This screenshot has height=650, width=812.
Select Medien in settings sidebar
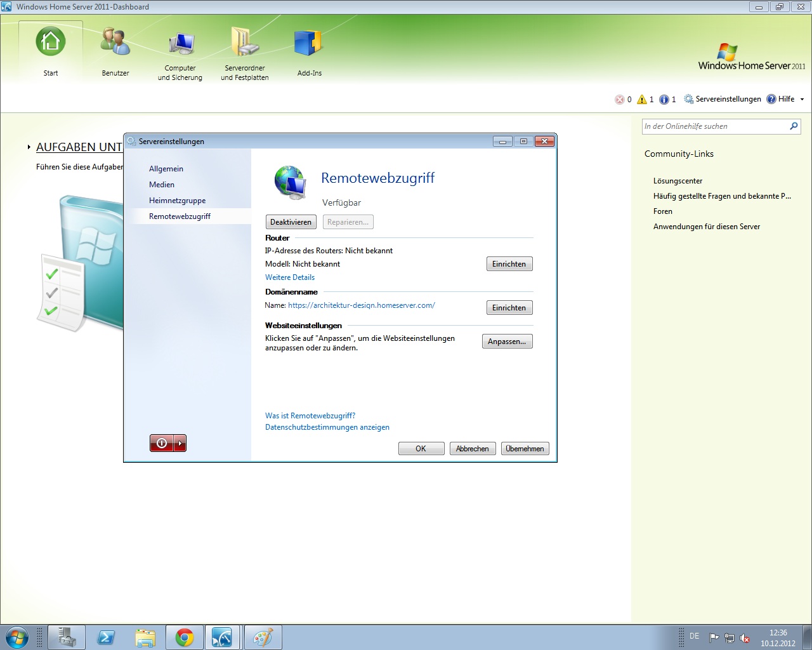(x=162, y=185)
